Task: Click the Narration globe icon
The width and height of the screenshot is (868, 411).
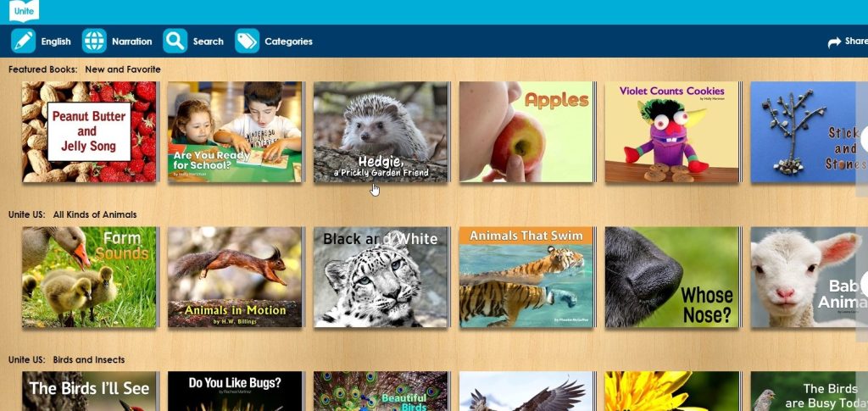Action: (x=94, y=41)
